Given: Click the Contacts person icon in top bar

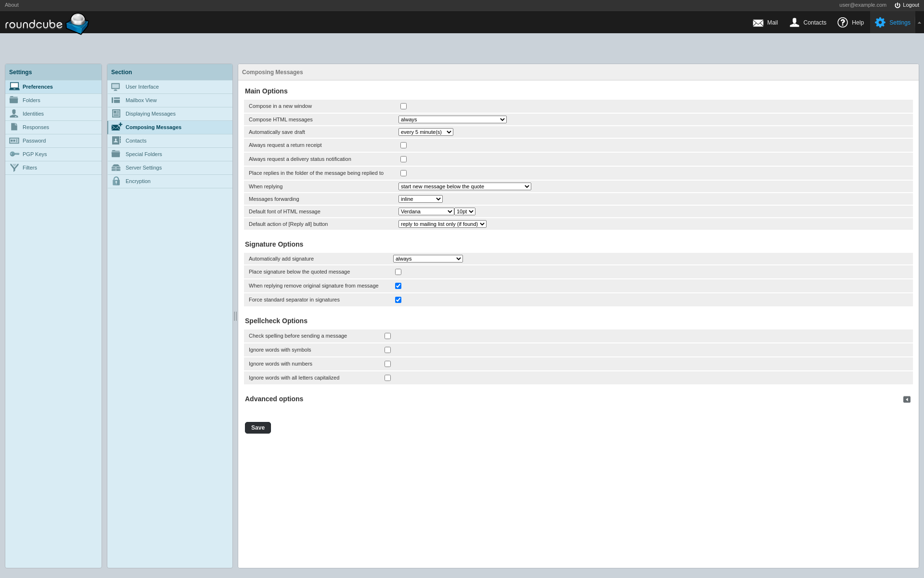Looking at the screenshot, I should tap(795, 23).
